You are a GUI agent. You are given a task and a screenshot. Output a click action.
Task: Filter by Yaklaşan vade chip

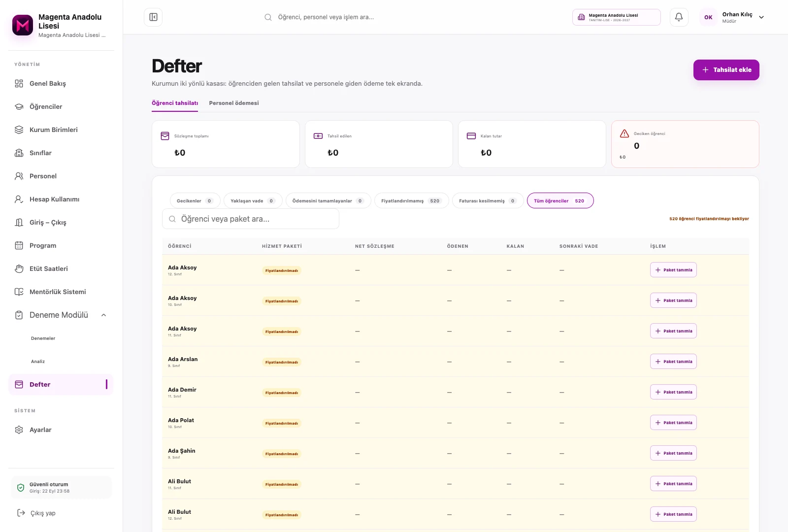(253, 201)
